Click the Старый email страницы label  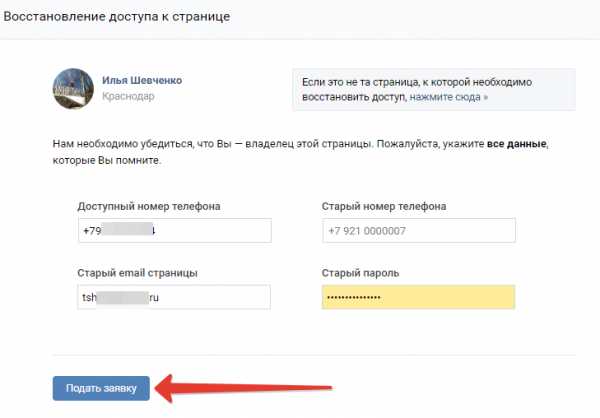coord(137,273)
